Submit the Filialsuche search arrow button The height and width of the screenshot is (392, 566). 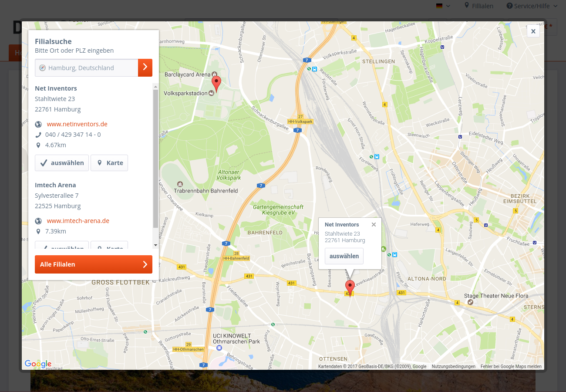coord(145,68)
